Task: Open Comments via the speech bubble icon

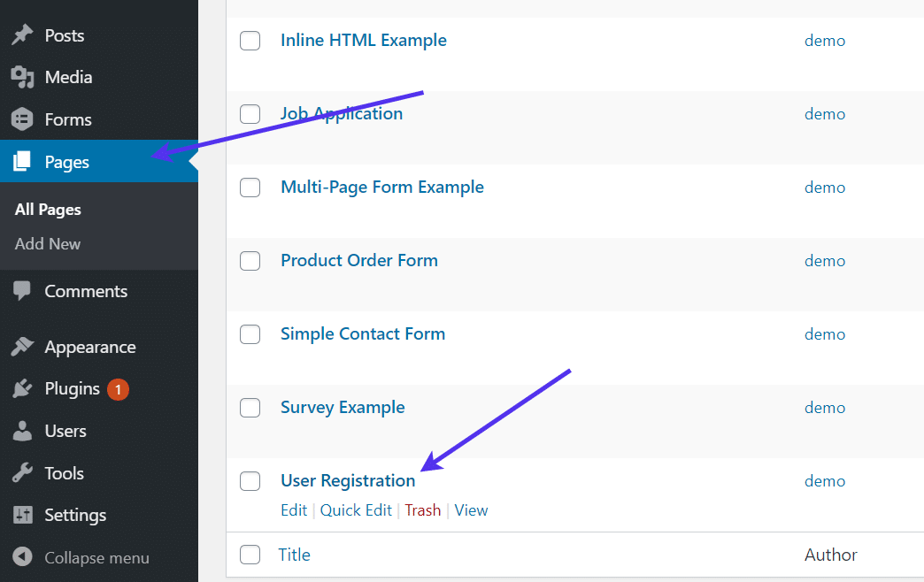Action: point(23,291)
